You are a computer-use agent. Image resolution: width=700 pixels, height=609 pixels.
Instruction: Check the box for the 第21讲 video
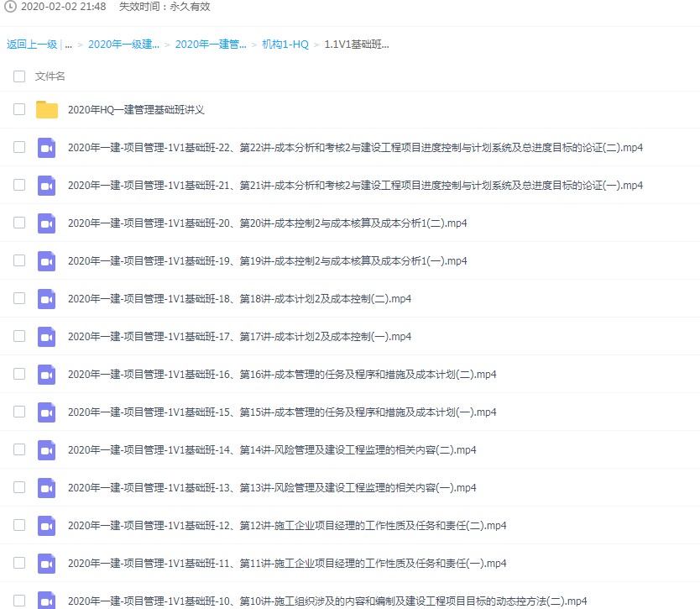click(19, 185)
